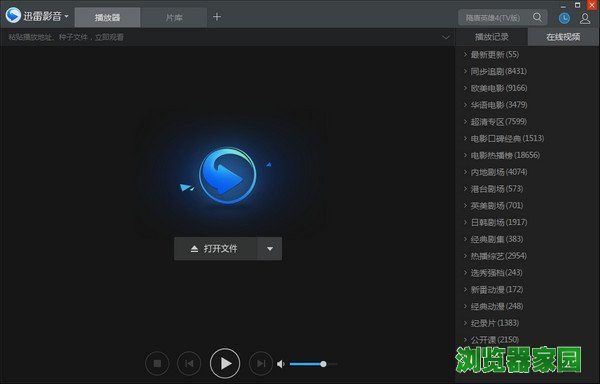Click the 打开文件 button
Viewport: 600px width, 384px height.
click(x=215, y=249)
